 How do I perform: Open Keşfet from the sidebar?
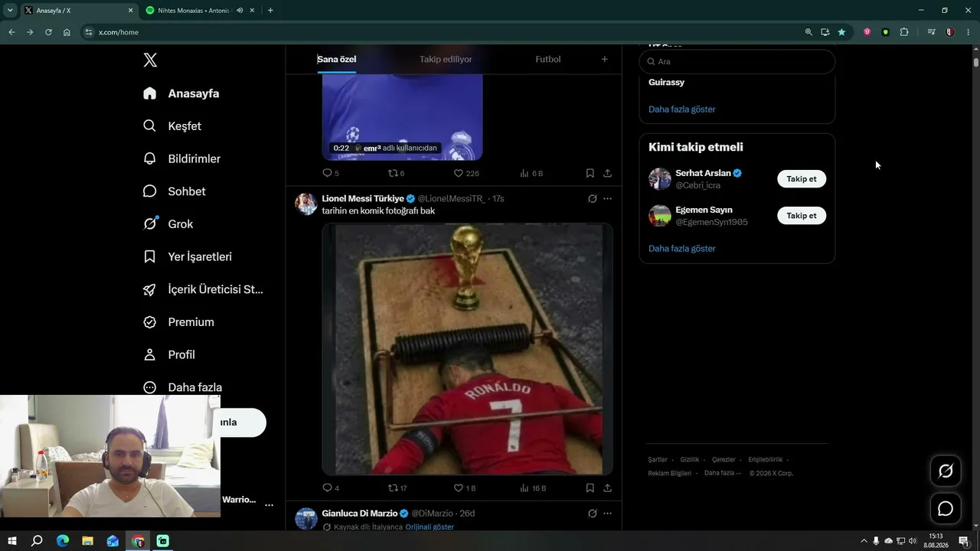[172, 126]
